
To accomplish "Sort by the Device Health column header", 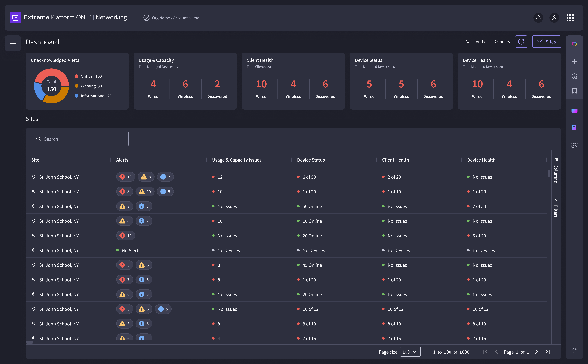I will tap(481, 160).
